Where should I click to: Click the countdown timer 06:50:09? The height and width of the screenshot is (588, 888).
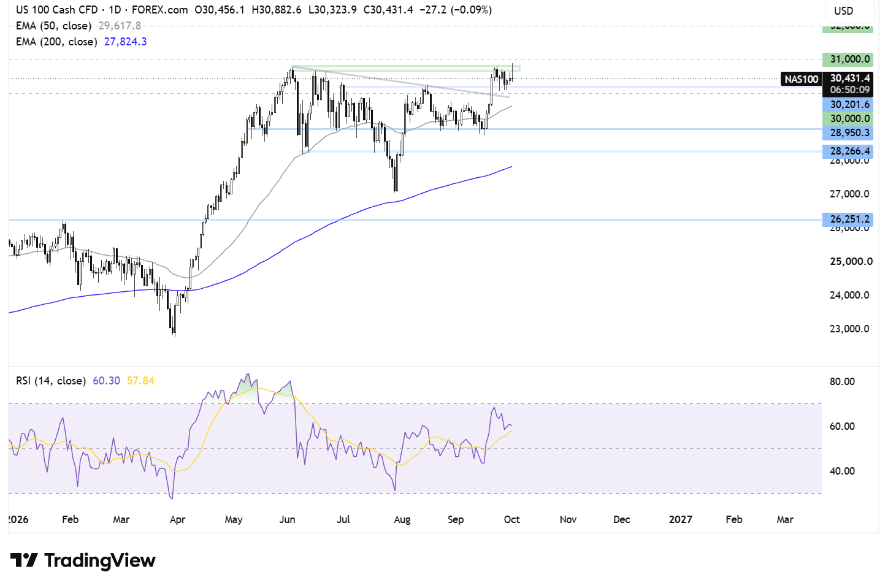tap(850, 90)
